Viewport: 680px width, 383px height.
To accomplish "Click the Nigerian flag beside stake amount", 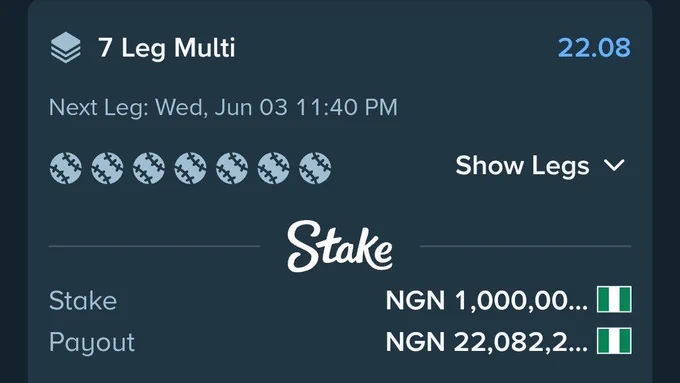I will 614,299.
